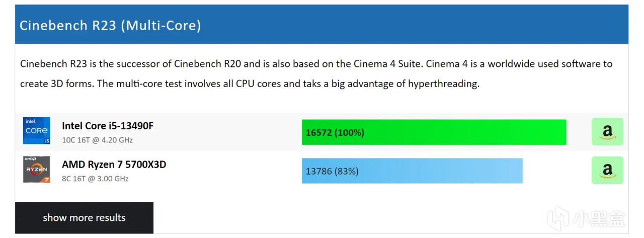
Task: Click the 小黑盒 watermark logo icon
Action: (x=558, y=218)
